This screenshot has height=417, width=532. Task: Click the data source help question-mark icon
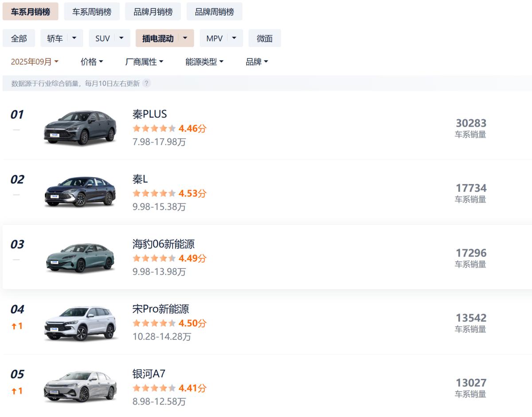[146, 83]
